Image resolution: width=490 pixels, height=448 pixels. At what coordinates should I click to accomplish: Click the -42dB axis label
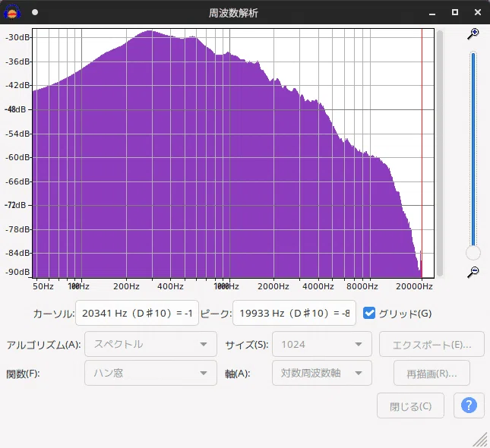point(17,85)
